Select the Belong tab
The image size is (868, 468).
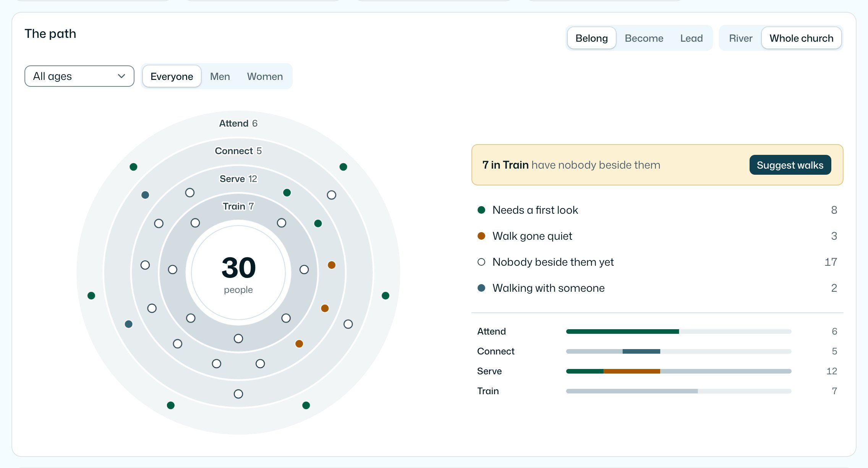pyautogui.click(x=591, y=38)
